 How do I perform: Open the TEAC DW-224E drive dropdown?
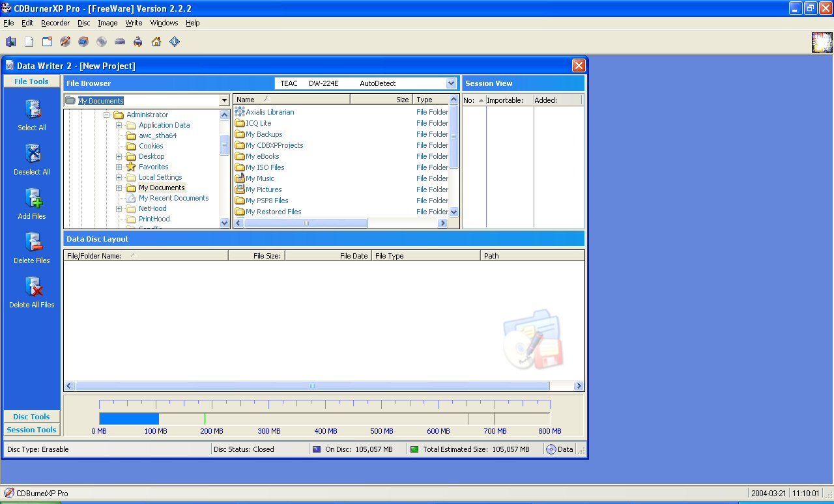point(451,83)
